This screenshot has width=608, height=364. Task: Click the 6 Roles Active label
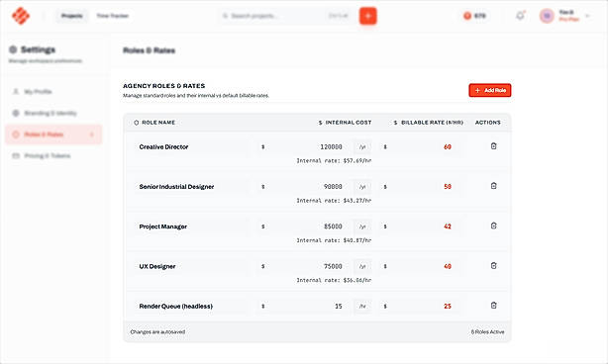(487, 332)
